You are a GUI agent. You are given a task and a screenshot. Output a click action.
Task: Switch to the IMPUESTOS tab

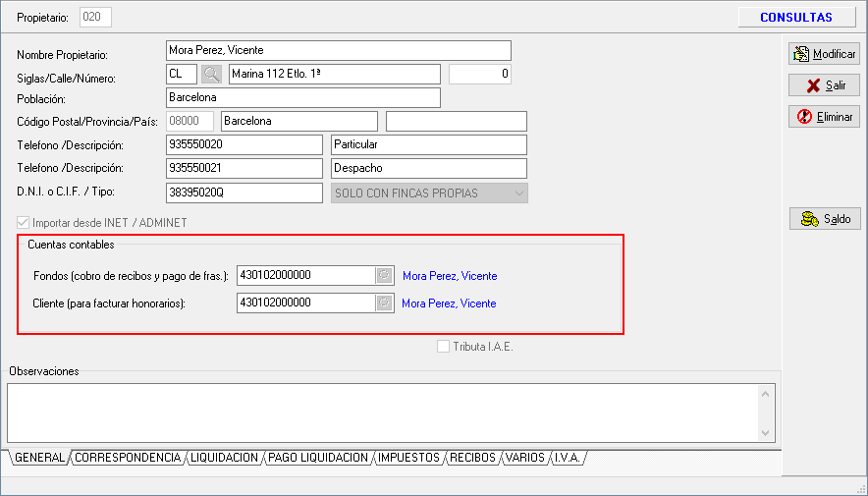pos(409,458)
